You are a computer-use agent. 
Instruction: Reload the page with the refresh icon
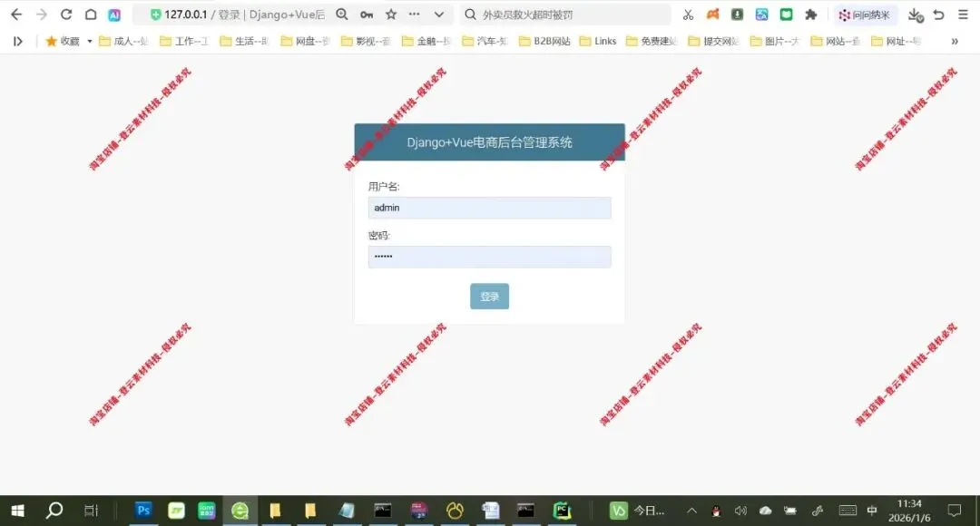click(66, 15)
